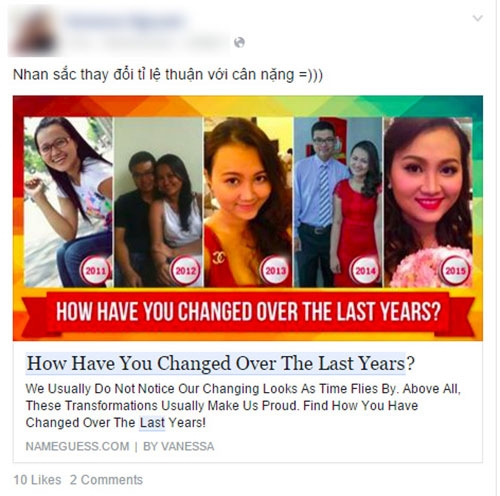
Task: Click the 2012 year badge
Action: coord(185,270)
